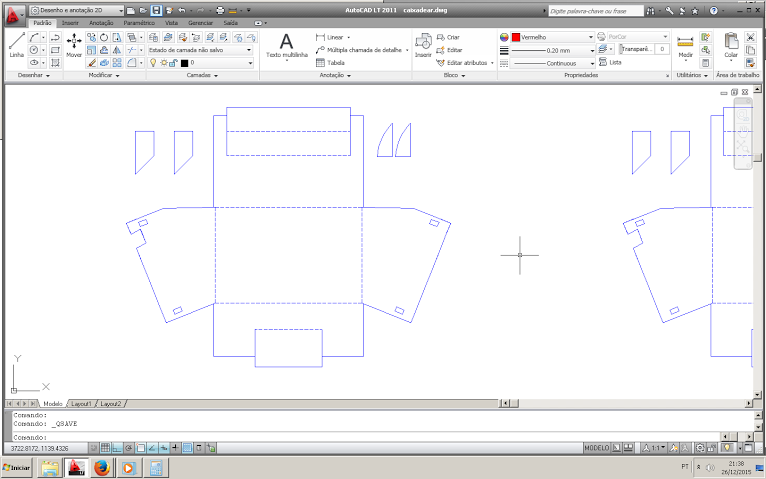Open the Vermelho color dropdown

pyautogui.click(x=553, y=37)
